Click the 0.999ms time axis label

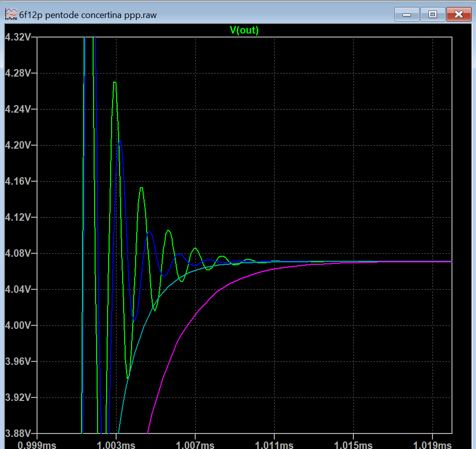[x=37, y=445]
